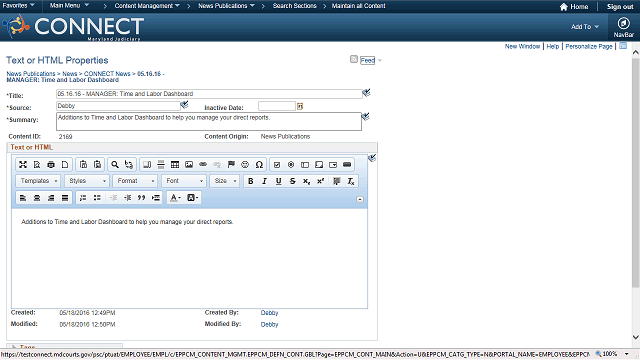640x360 pixels.
Task: Open the Styles dropdown
Action: [x=87, y=181]
